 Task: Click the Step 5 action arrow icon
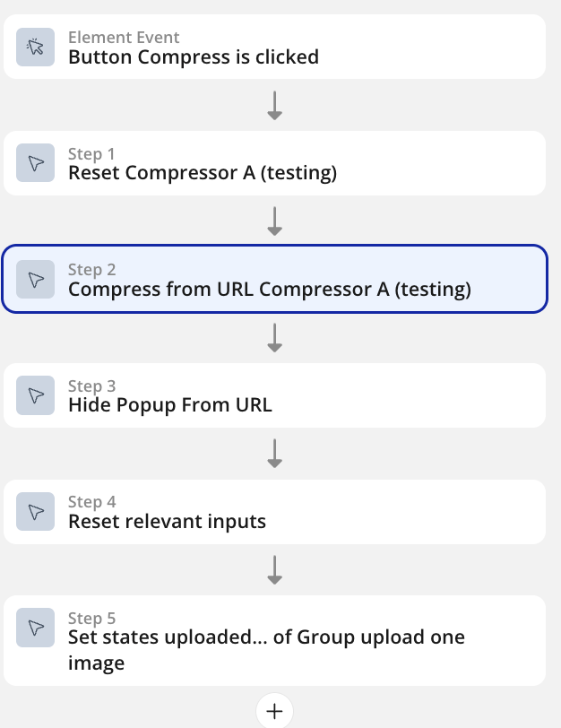pos(36,628)
